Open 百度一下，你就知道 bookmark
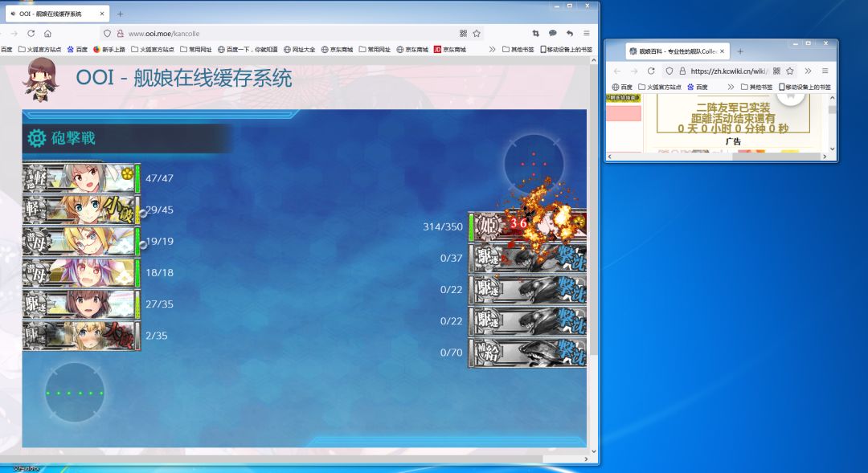 [248, 49]
